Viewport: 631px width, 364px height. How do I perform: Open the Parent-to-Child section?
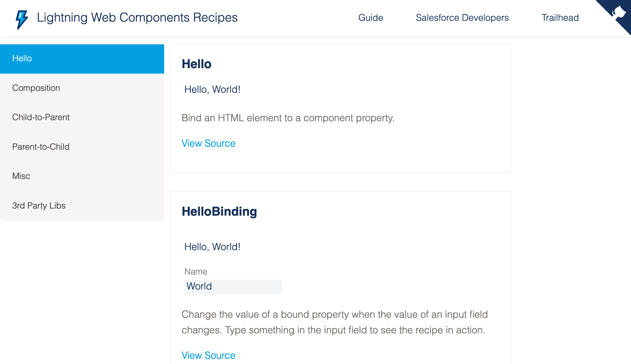[40, 147]
